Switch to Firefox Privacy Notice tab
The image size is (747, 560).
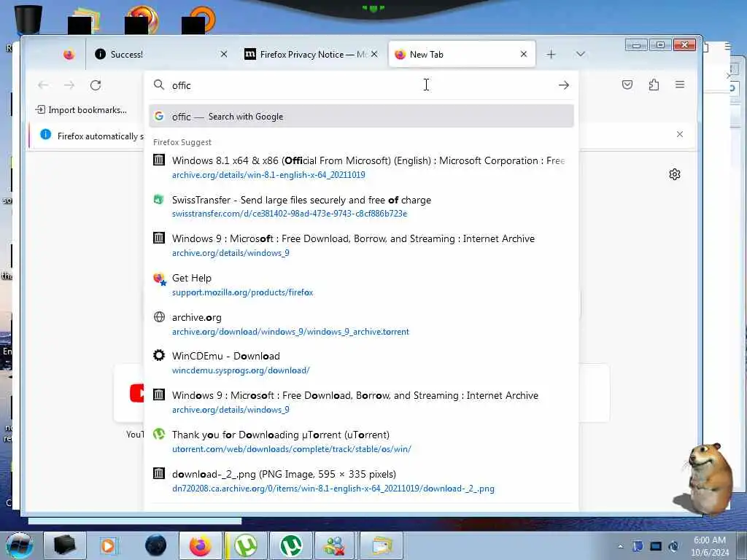click(311, 54)
